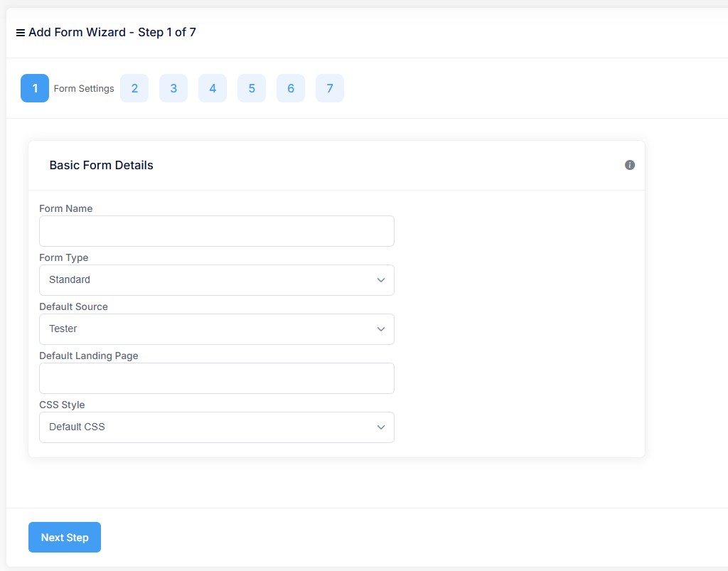Screen dimensions: 728x571
Task: Click the Add Form Wizard title
Action: tap(112, 32)
